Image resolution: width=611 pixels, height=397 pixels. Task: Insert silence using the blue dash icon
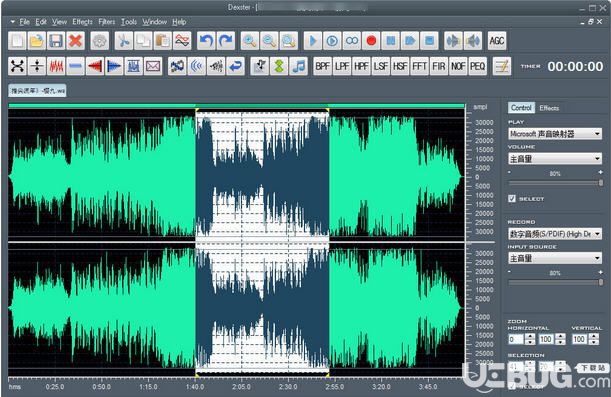[76, 66]
